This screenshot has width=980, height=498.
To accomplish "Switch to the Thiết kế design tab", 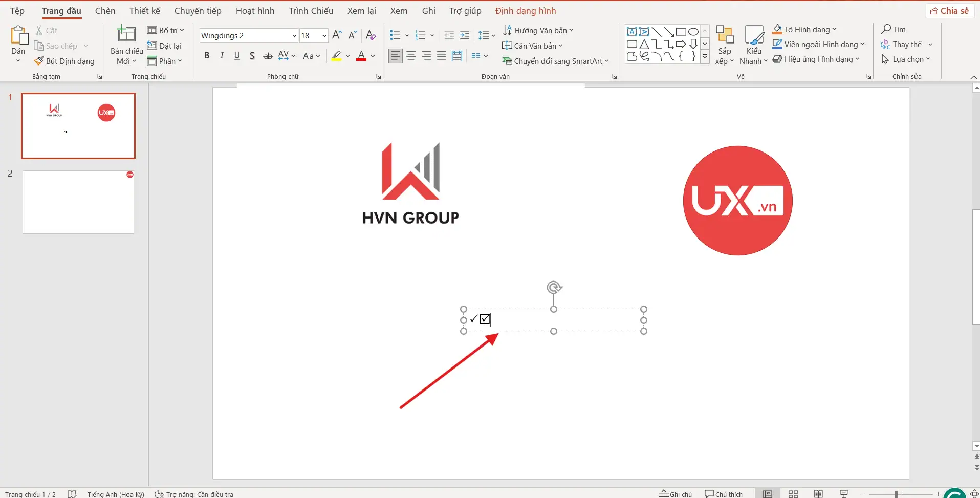I will (x=145, y=11).
